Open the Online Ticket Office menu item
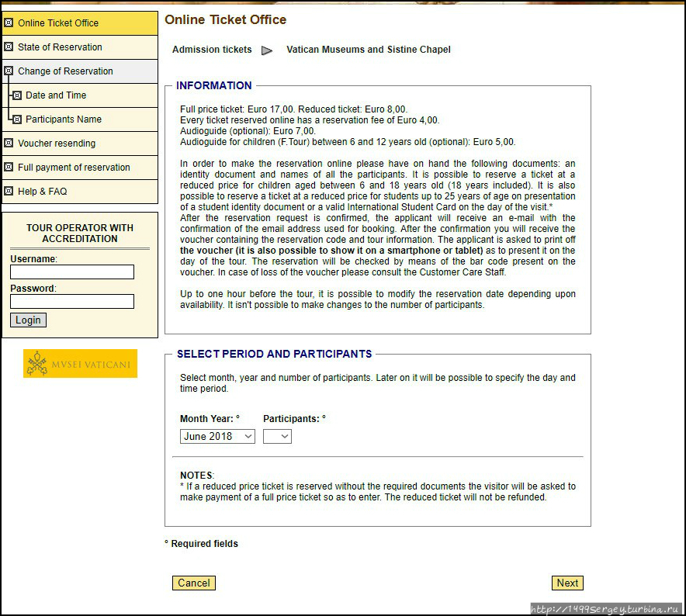 pos(80,23)
